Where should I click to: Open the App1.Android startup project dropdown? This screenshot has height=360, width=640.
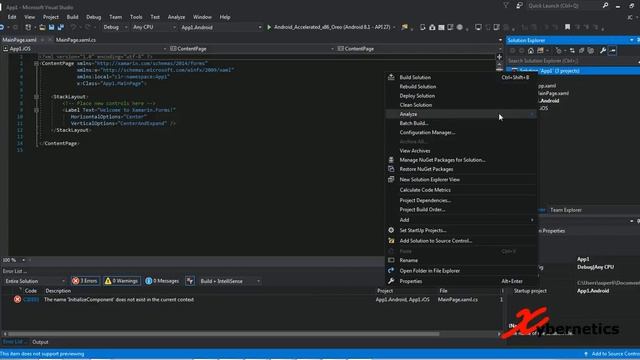click(x=221, y=27)
